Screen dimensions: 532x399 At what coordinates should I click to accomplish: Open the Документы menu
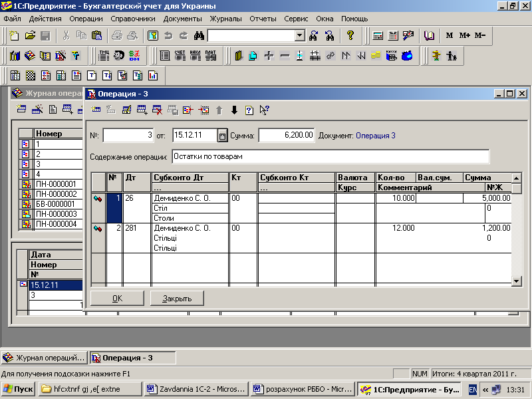point(182,19)
